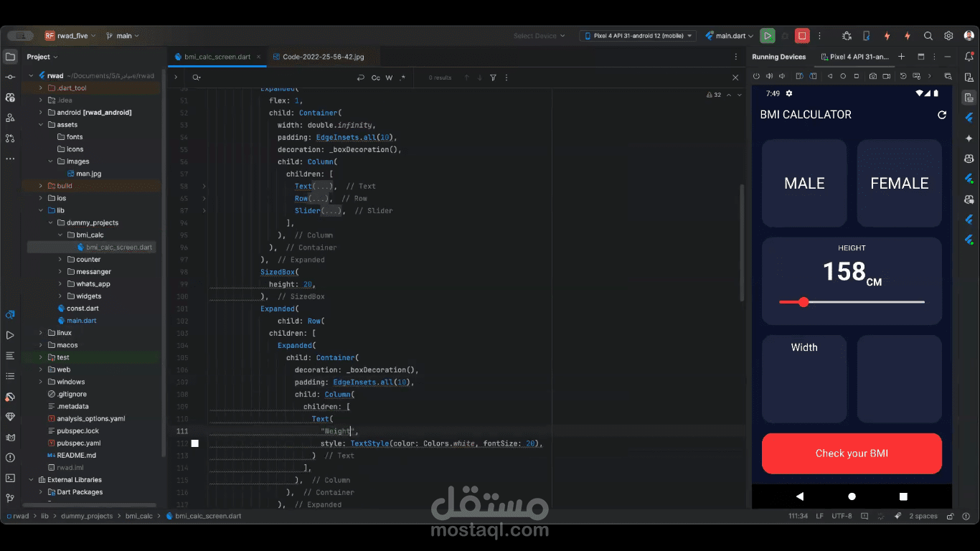
Task: Open the debug bug icon in toolbar
Action: pos(847,36)
